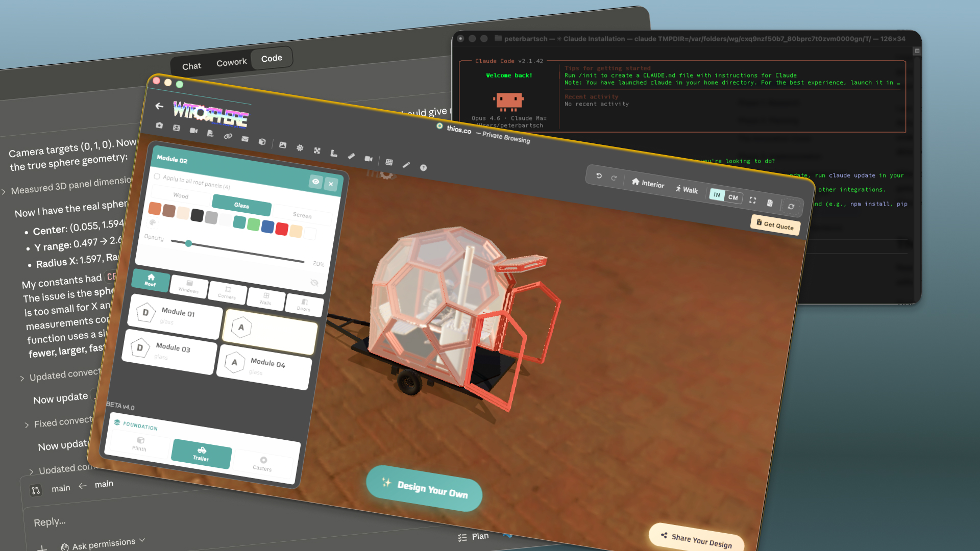
Task: Select the camera screenshot tool in the toolbar
Action: pyautogui.click(x=160, y=126)
